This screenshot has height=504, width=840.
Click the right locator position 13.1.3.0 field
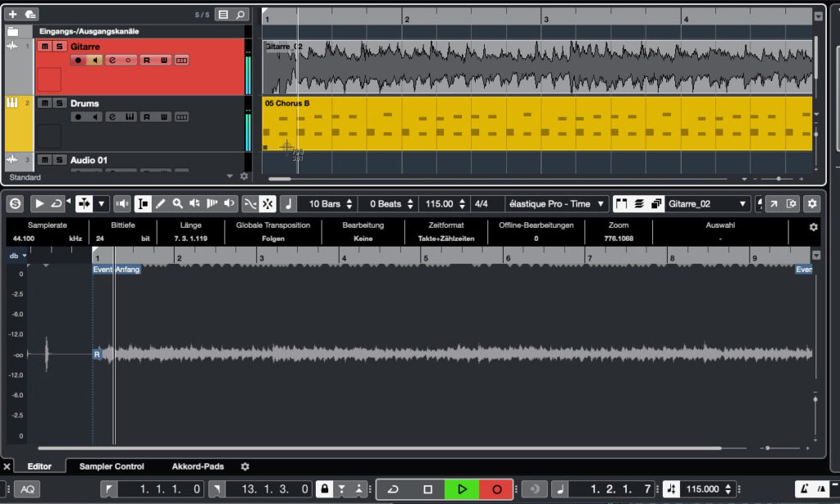[x=268, y=489]
